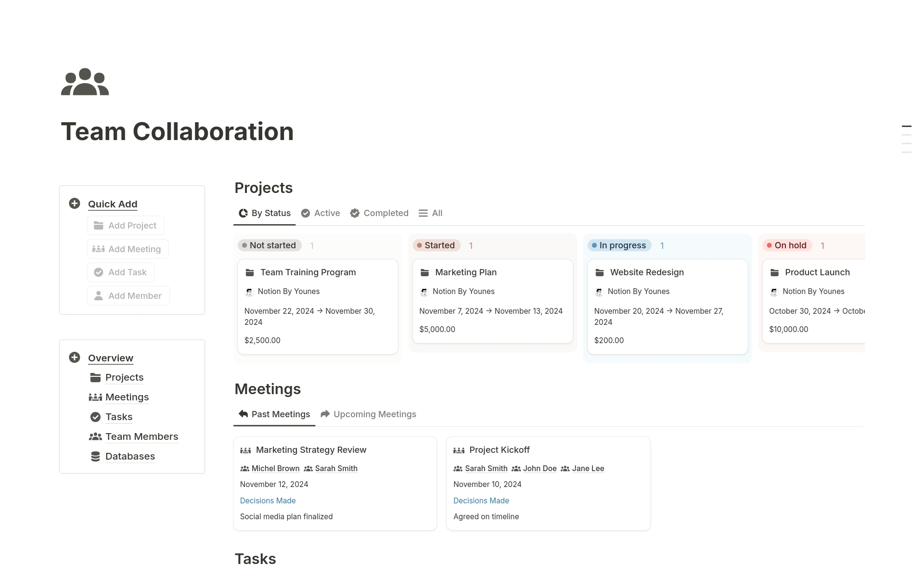Open Jane Lee's profile link

coord(588,468)
